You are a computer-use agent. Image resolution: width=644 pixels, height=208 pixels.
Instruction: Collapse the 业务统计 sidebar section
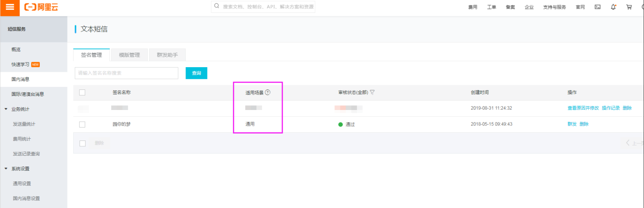click(x=6, y=109)
